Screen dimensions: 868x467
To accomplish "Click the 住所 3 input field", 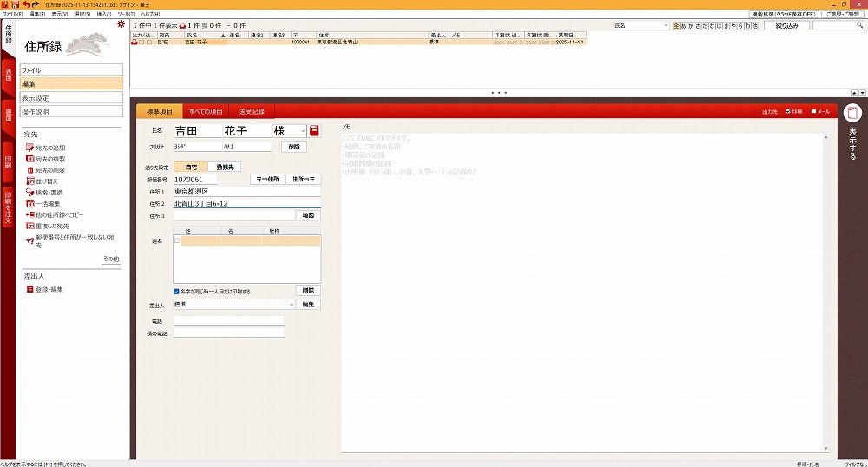I will pyautogui.click(x=233, y=215).
